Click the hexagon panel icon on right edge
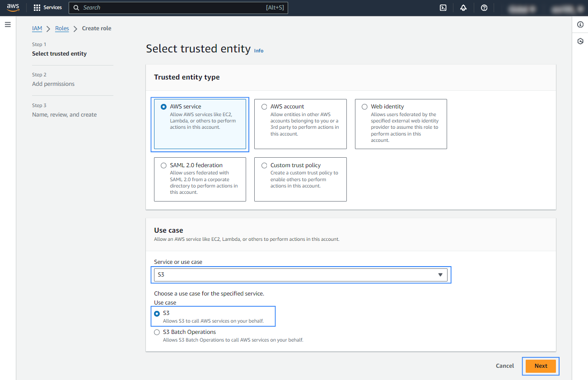 [580, 41]
